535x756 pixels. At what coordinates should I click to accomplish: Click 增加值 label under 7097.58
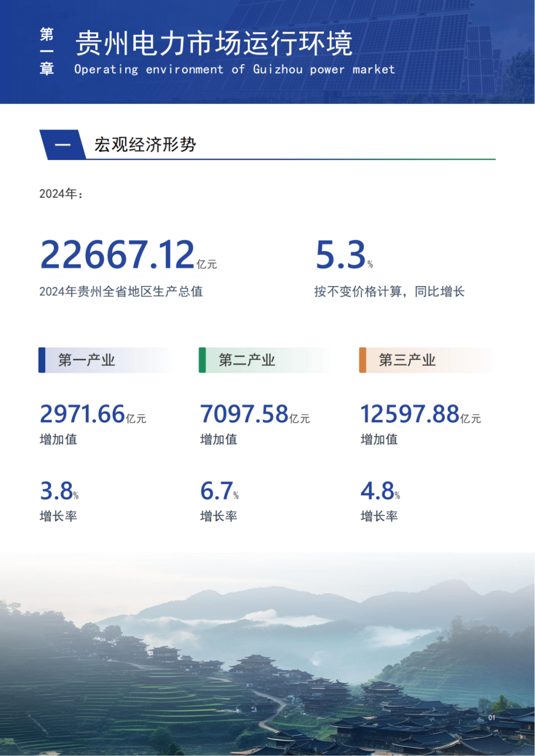[x=219, y=439]
